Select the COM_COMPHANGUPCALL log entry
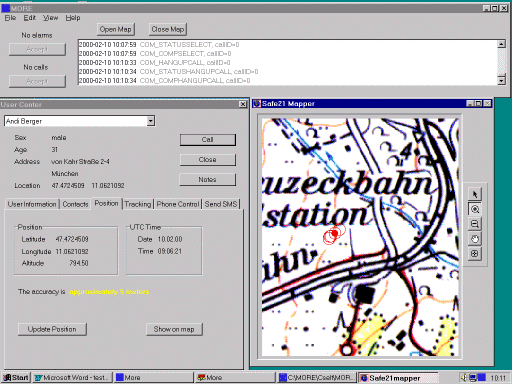Image resolution: width=512 pixels, height=384 pixels. [x=164, y=80]
